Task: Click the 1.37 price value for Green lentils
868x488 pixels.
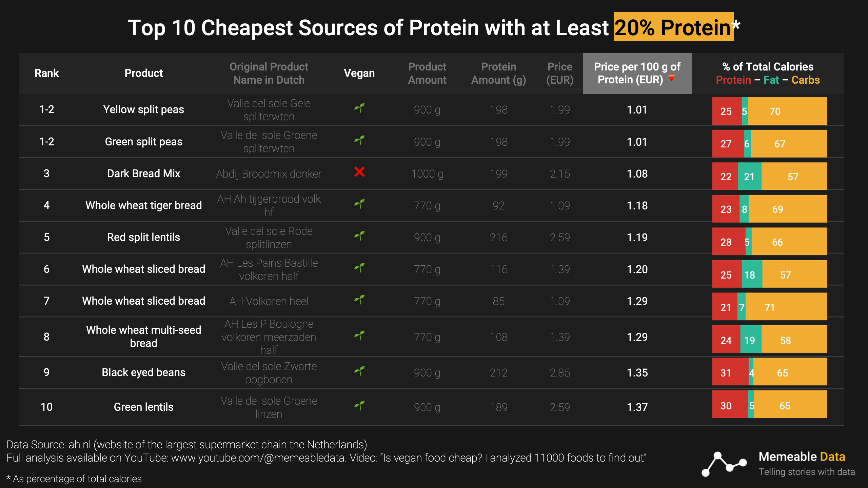Action: (x=637, y=407)
